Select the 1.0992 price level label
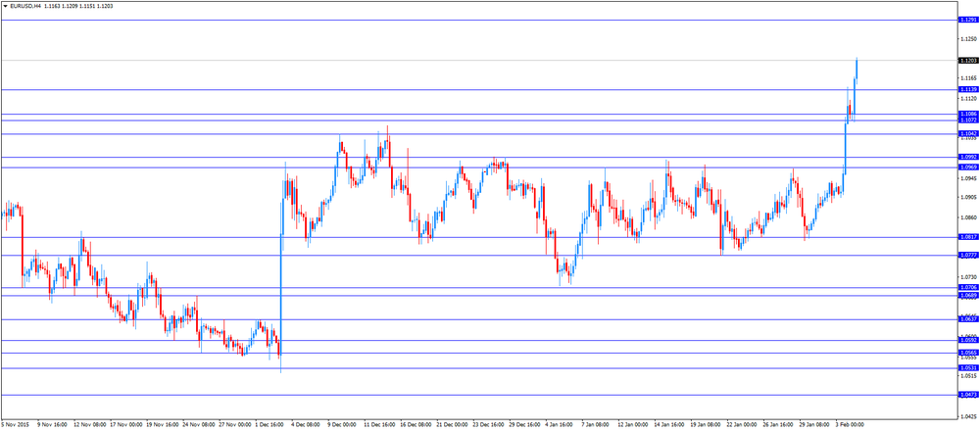Image resolution: width=980 pixels, height=431 pixels. point(968,157)
